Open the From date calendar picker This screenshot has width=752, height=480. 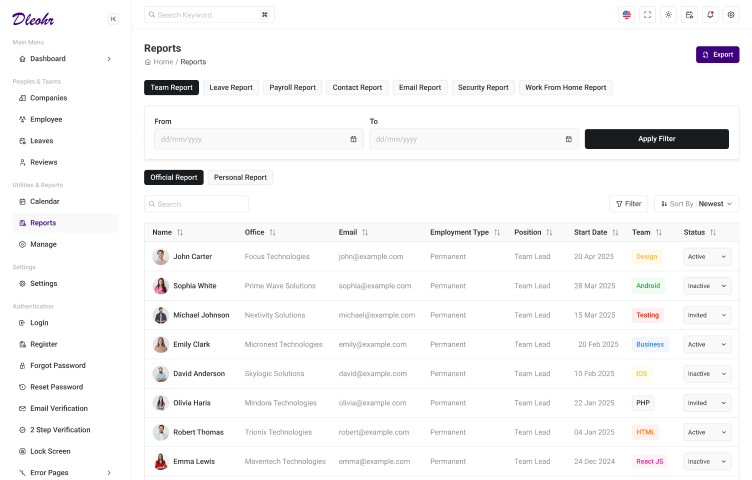(353, 139)
